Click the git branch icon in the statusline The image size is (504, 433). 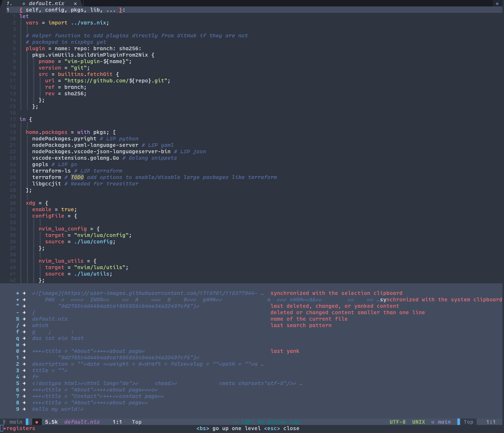click(x=4, y=422)
